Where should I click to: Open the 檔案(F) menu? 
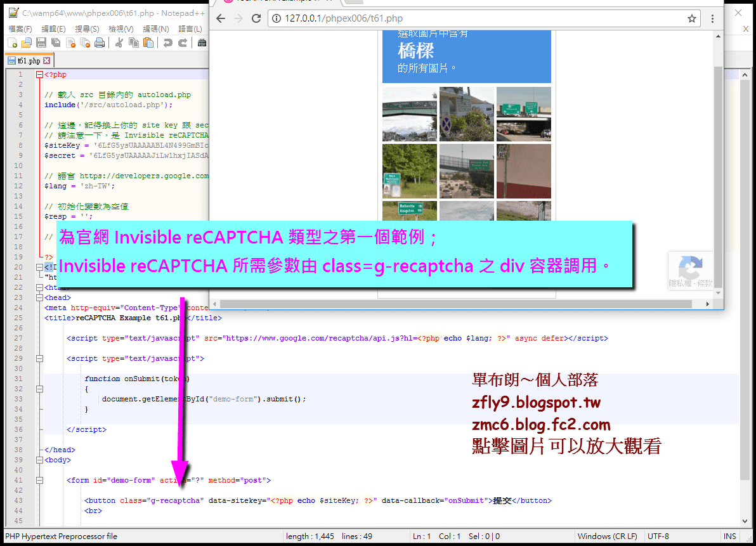[x=20, y=29]
